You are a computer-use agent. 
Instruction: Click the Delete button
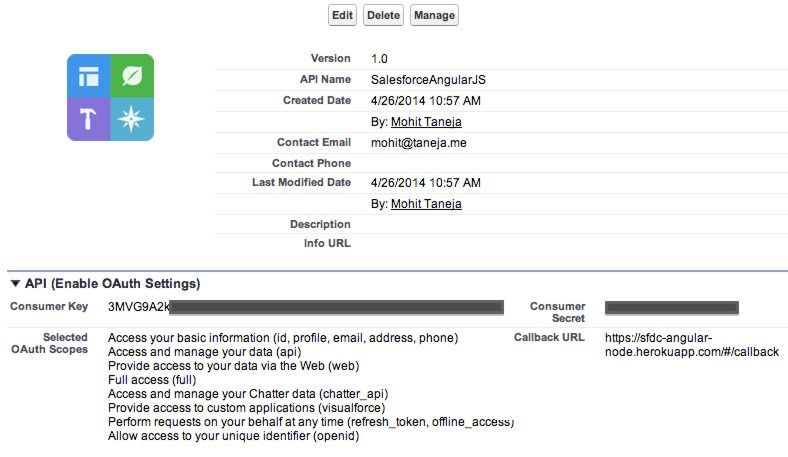(383, 15)
